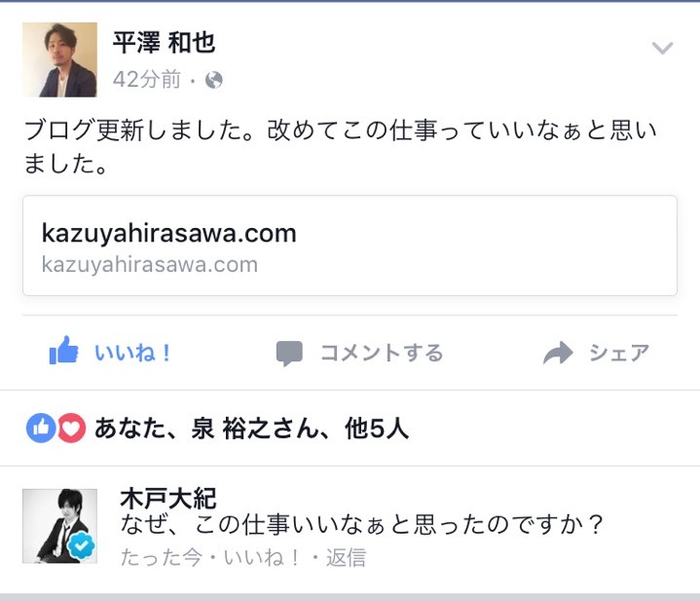Toggle the いいね！ like button

click(110, 352)
